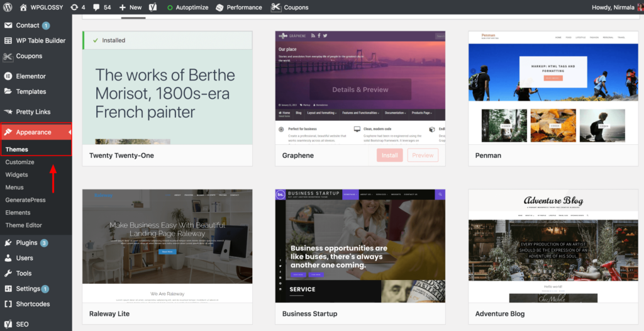Screen dimensions: 644x331
Task: Click Details & Preview on Graphene
Action: (360, 89)
